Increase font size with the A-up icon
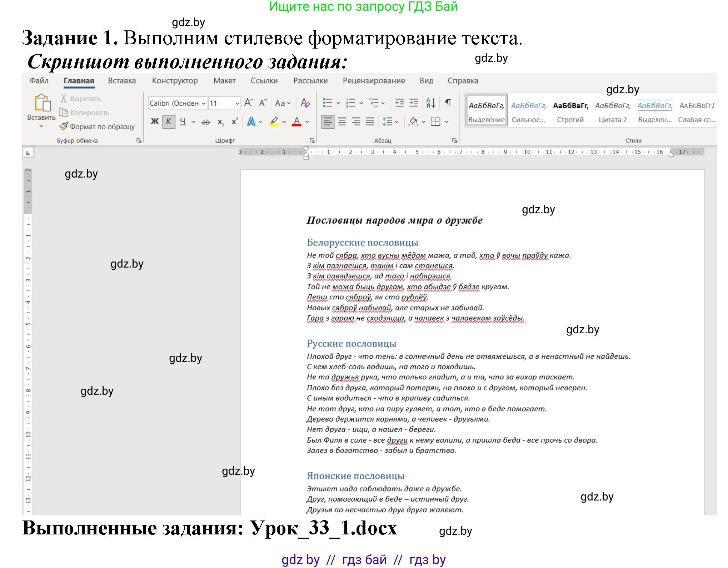Image resolution: width=728 pixels, height=568 pixels. tap(249, 103)
